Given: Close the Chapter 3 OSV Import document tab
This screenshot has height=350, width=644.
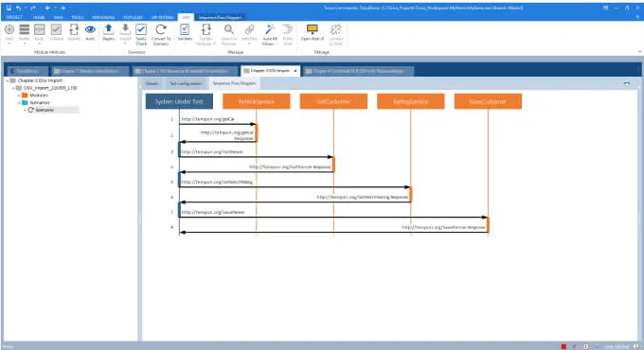Looking at the screenshot, I should pos(295,71).
